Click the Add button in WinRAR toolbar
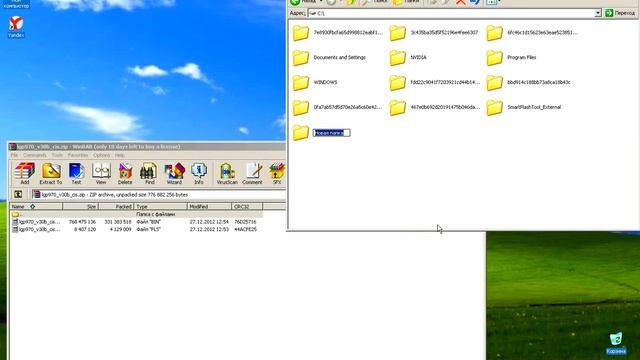The height and width of the screenshot is (360, 640). click(24, 173)
